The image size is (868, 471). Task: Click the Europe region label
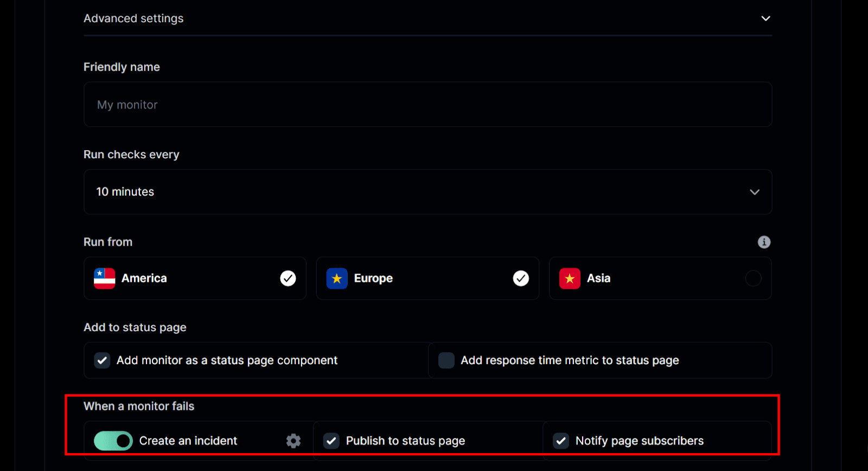tap(373, 279)
